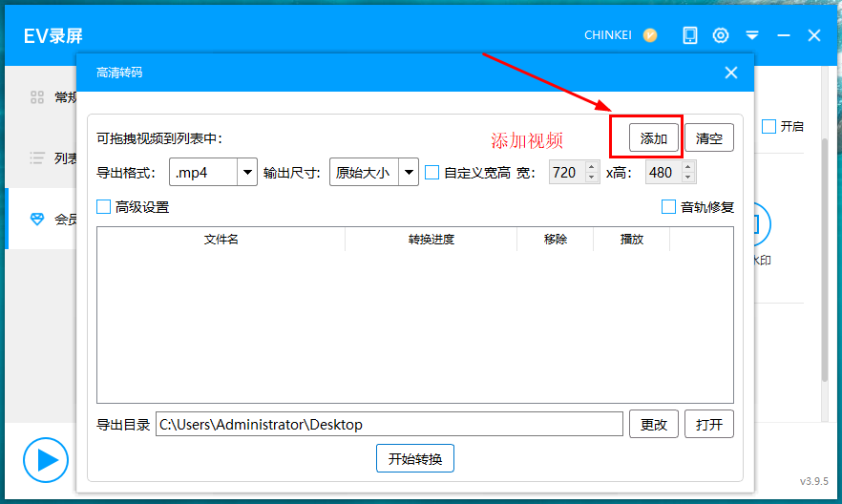Image resolution: width=842 pixels, height=504 pixels.
Task: Click the gold VIP badge beside CHINKEI
Action: pos(650,35)
